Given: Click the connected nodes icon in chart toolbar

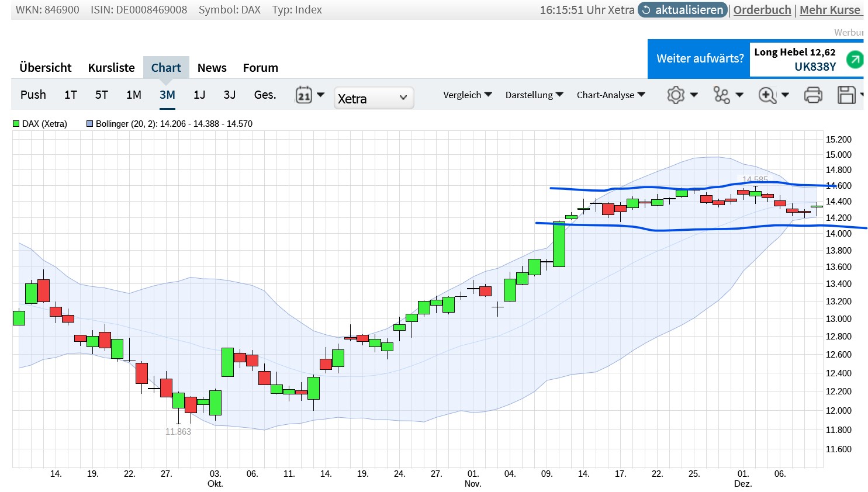Looking at the screenshot, I should (x=722, y=95).
